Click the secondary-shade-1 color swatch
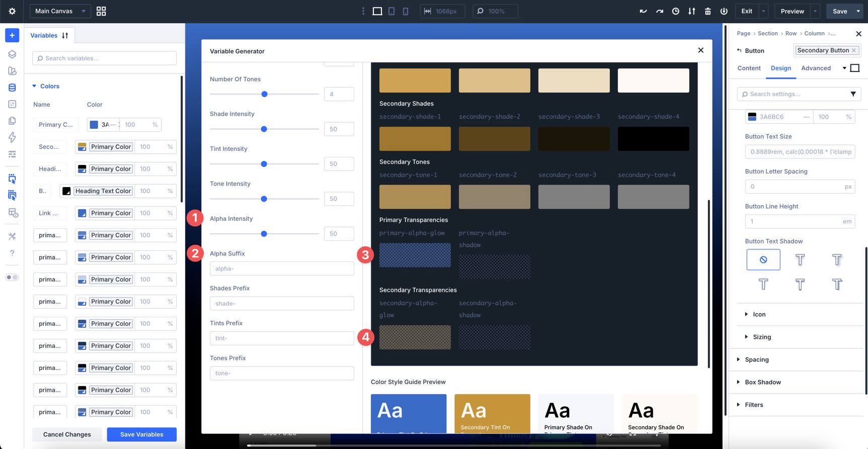868x449 pixels. (415, 139)
